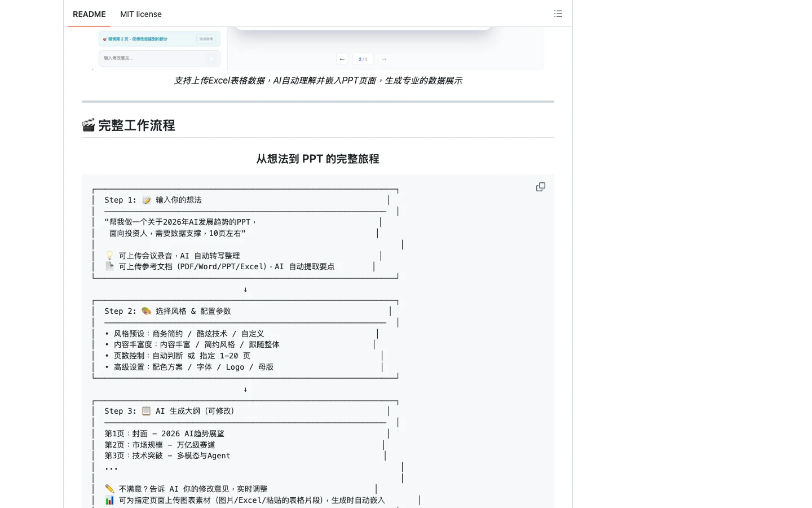Click the line 第1页：封面 - 2026 AI趋势展望
The image size is (812, 508).
click(x=164, y=433)
